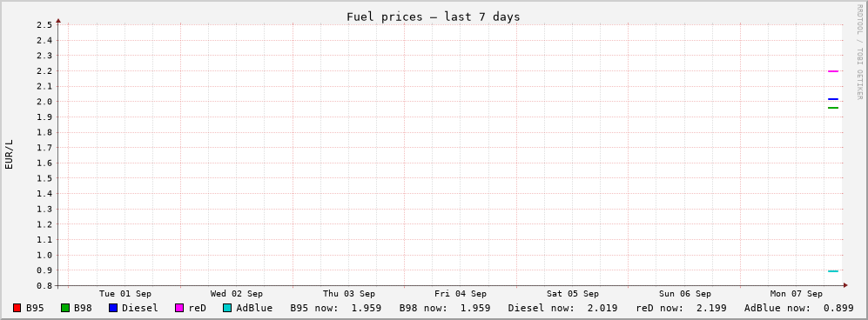Viewport: 868px width, 320px height.
Task: Click the 'Fri 04 Sep' date label
Action: (x=461, y=293)
